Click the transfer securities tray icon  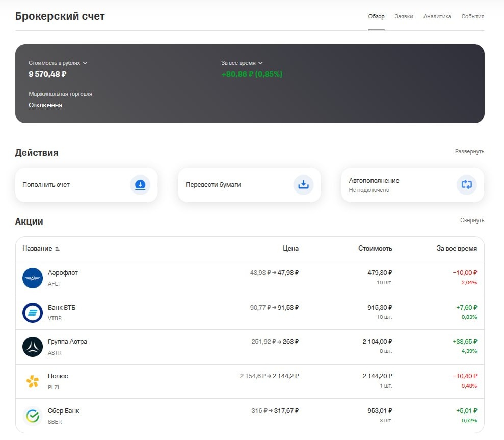click(x=303, y=185)
